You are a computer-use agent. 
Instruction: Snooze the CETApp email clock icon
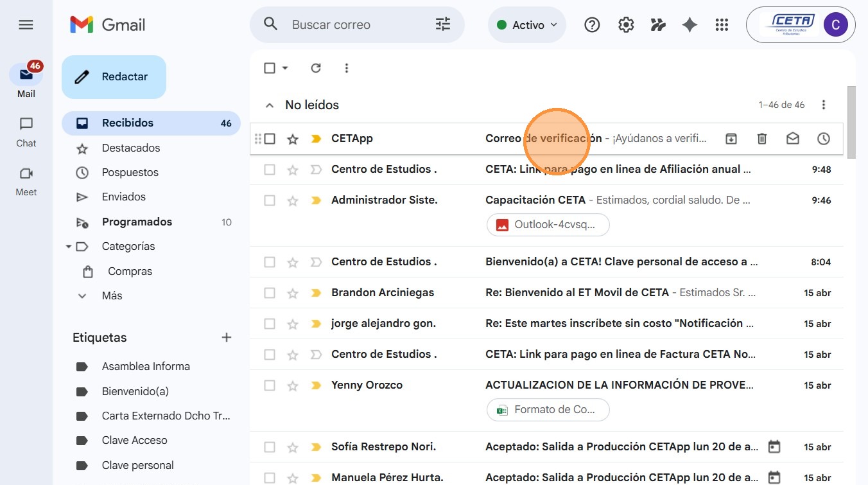coord(824,139)
